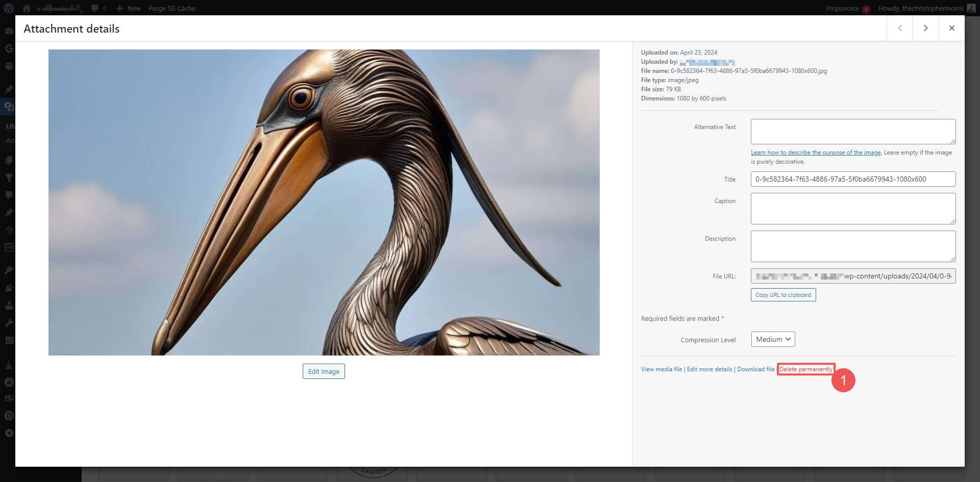Open the Site Kit by Google sidebar icon
The image size is (980, 482).
point(9,48)
